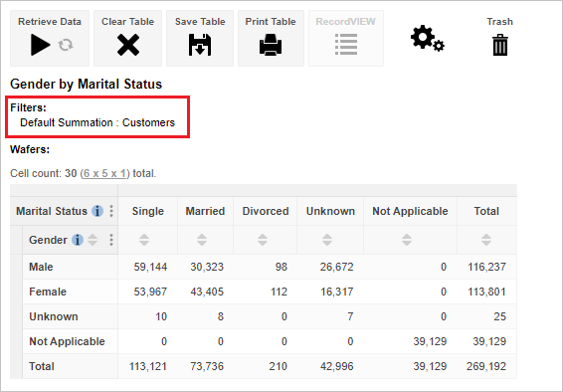
Task: Show info for Marital Status field
Action: pos(97,211)
